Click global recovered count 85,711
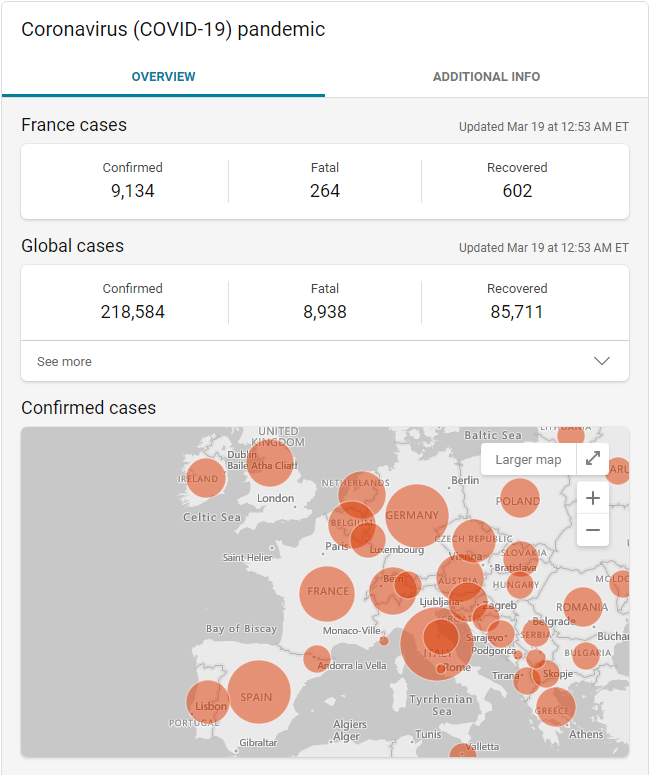 (x=517, y=312)
